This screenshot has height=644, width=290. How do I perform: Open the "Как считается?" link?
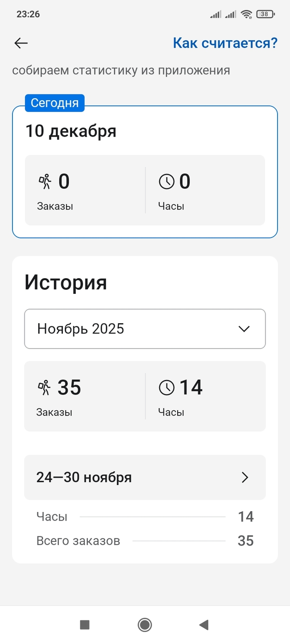pos(225,43)
